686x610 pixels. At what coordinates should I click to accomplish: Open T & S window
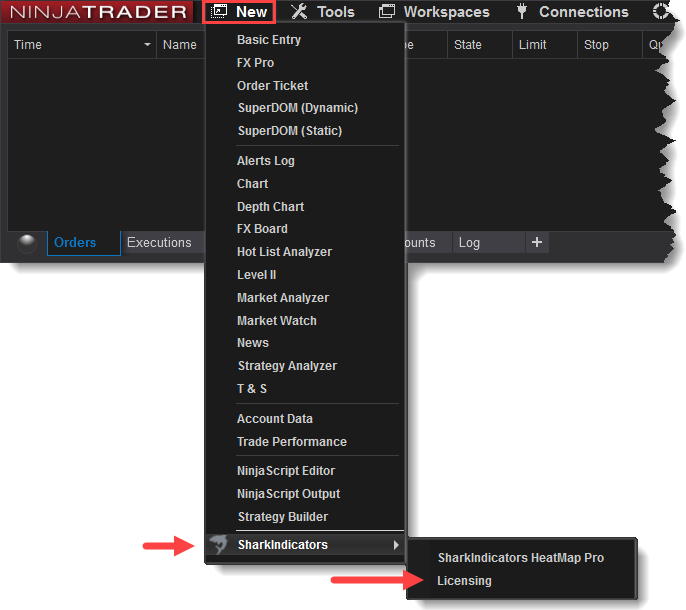click(252, 389)
